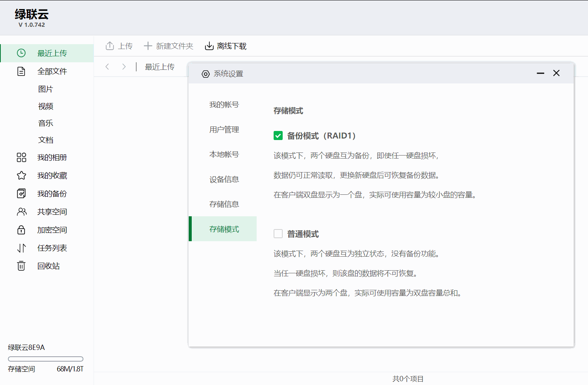Click the download icon for 离线下载
This screenshot has width=588, height=385.
pyautogui.click(x=209, y=46)
